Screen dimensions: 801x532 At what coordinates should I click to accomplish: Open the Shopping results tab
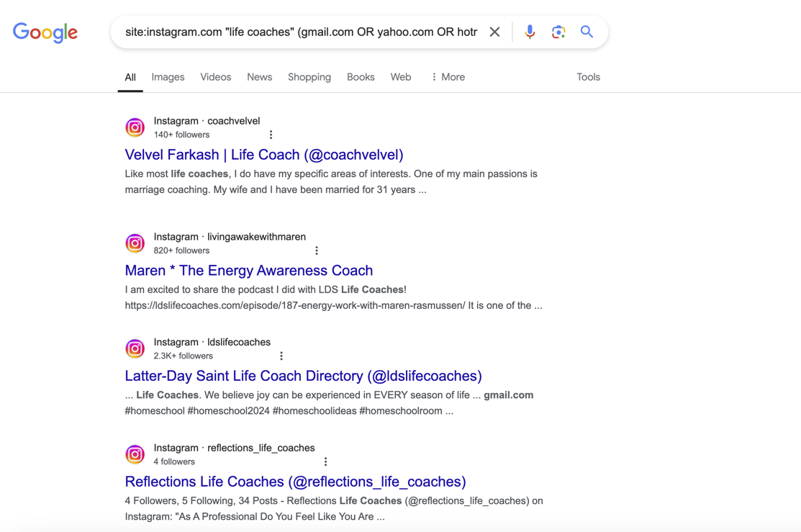[x=309, y=76]
